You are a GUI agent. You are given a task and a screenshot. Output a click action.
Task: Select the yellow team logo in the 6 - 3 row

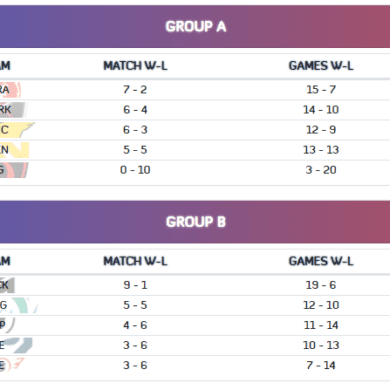(x=17, y=130)
